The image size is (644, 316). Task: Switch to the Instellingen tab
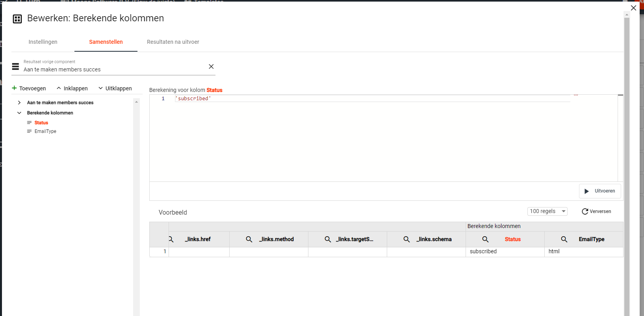pyautogui.click(x=43, y=42)
